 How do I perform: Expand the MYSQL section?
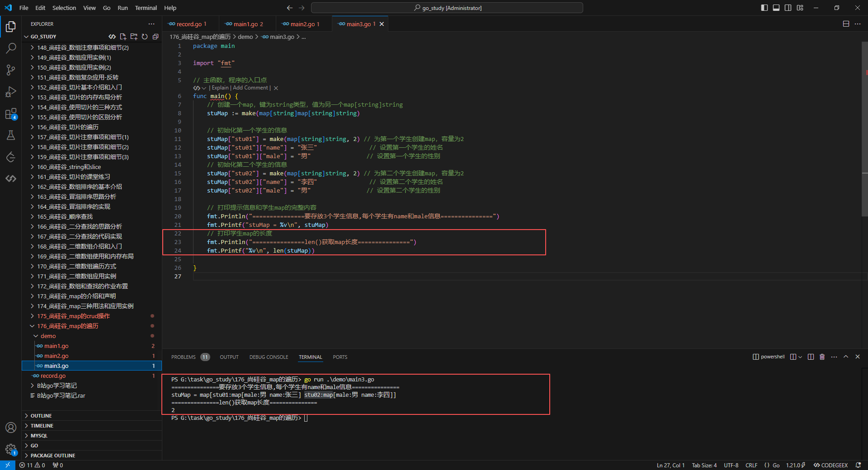(92, 436)
